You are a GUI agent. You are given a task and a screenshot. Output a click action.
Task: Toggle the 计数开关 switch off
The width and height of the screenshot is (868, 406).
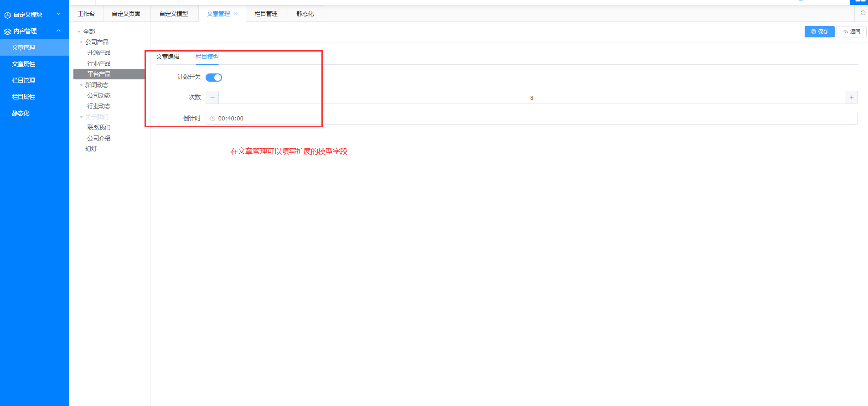tap(213, 78)
